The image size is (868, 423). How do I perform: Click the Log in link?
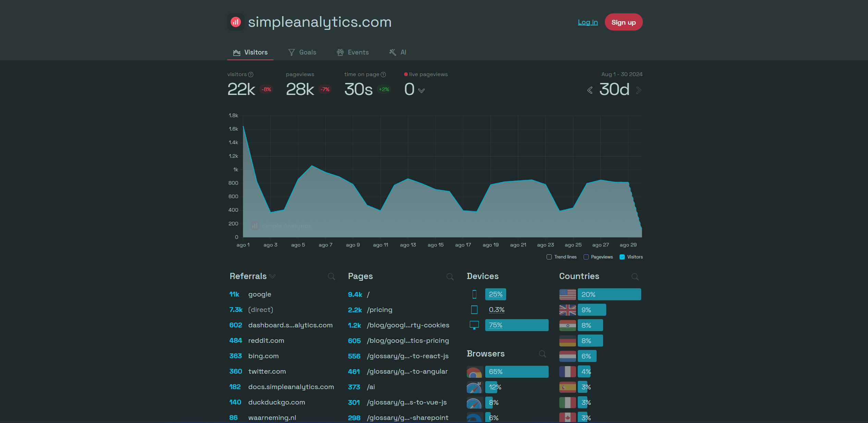[x=588, y=22]
